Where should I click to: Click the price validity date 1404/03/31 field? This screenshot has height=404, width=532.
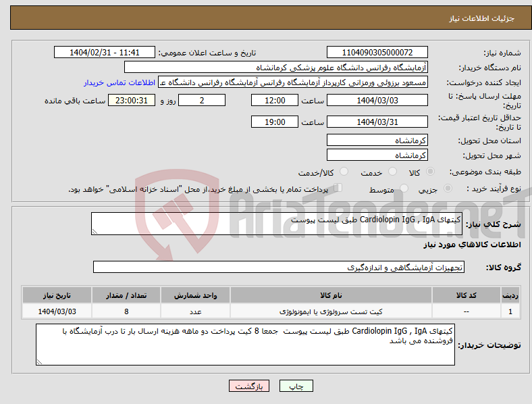click(377, 122)
